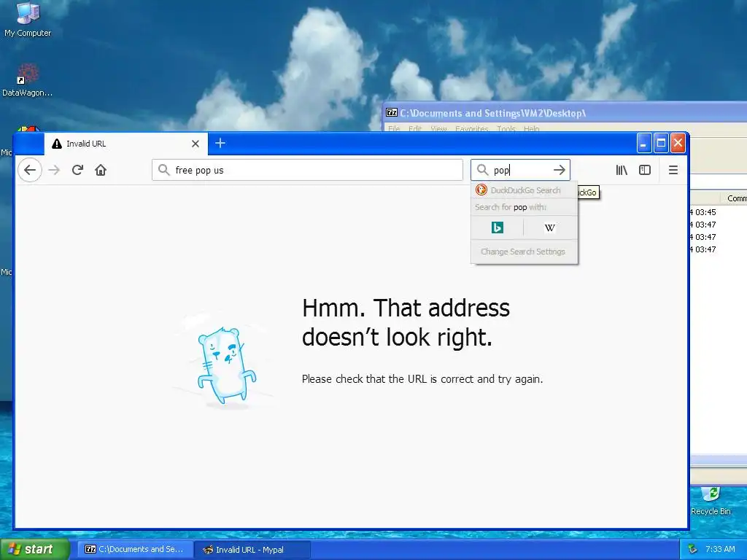
Task: Click the system tray icon near clock
Action: point(693,549)
